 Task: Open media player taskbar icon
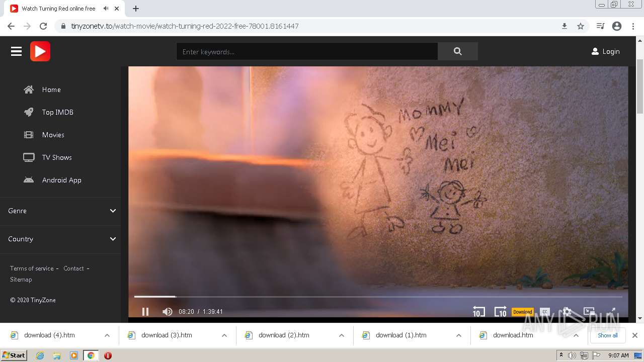(x=73, y=355)
